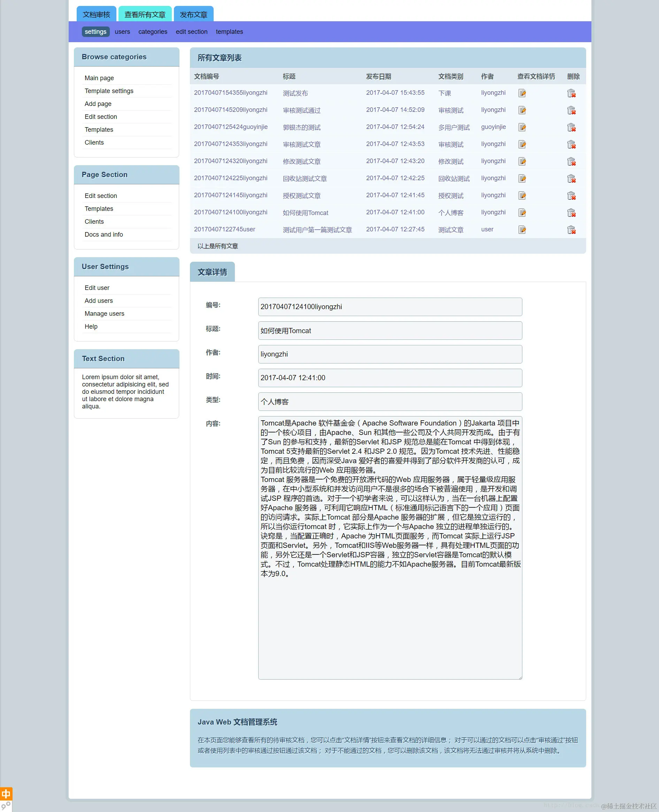This screenshot has height=812, width=659.
Task: Click 发布日期 column header
Action: [x=378, y=76]
